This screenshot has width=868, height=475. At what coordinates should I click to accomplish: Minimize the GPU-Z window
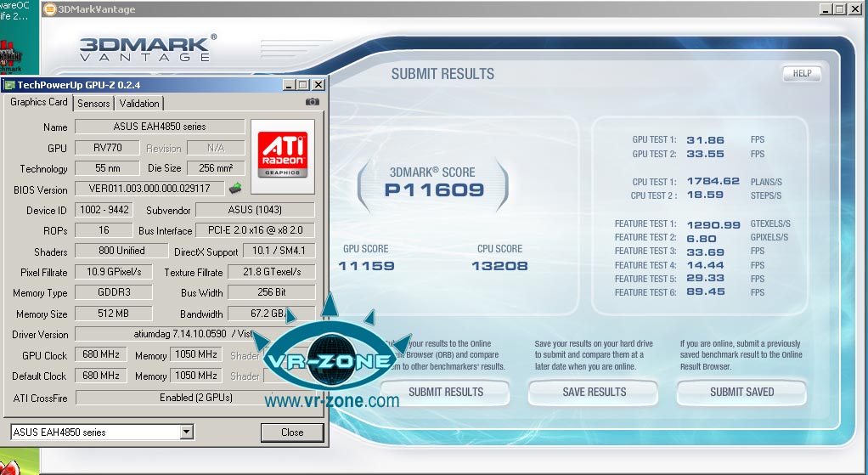tap(289, 85)
